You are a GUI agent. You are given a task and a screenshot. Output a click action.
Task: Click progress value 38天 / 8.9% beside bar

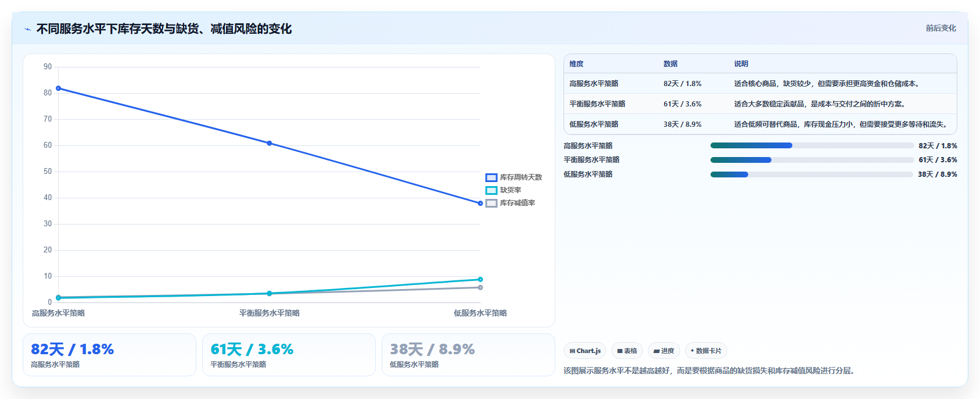(938, 174)
